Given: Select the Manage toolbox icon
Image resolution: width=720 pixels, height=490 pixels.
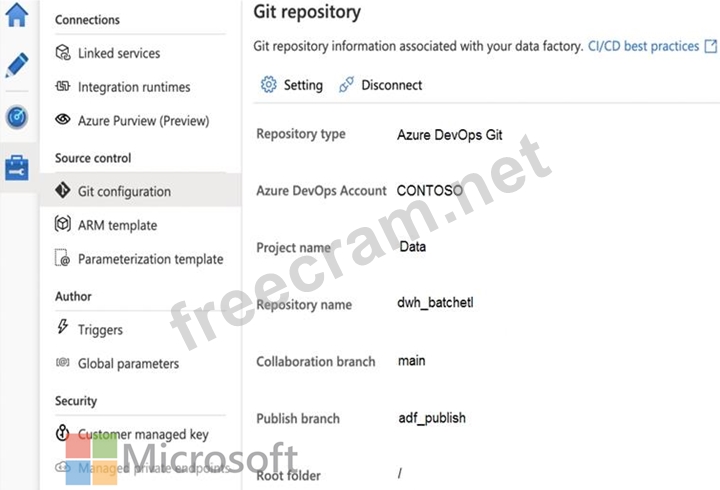Looking at the screenshot, I should click(x=17, y=167).
